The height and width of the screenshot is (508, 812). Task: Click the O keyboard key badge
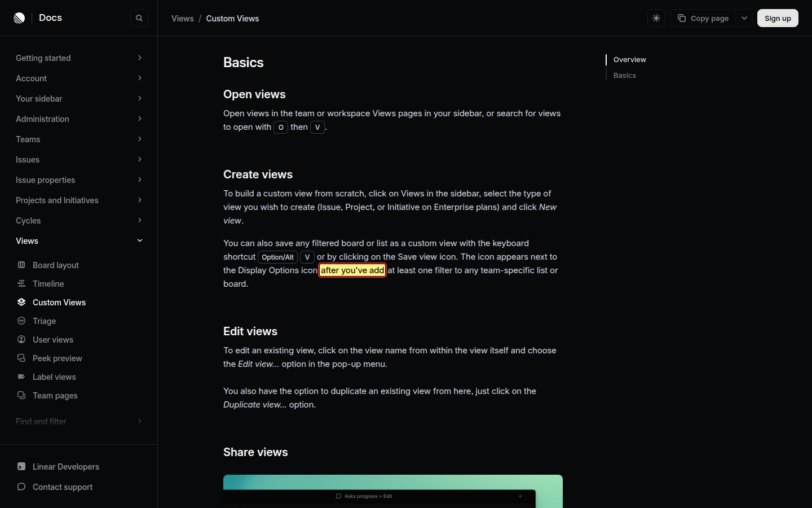[281, 127]
